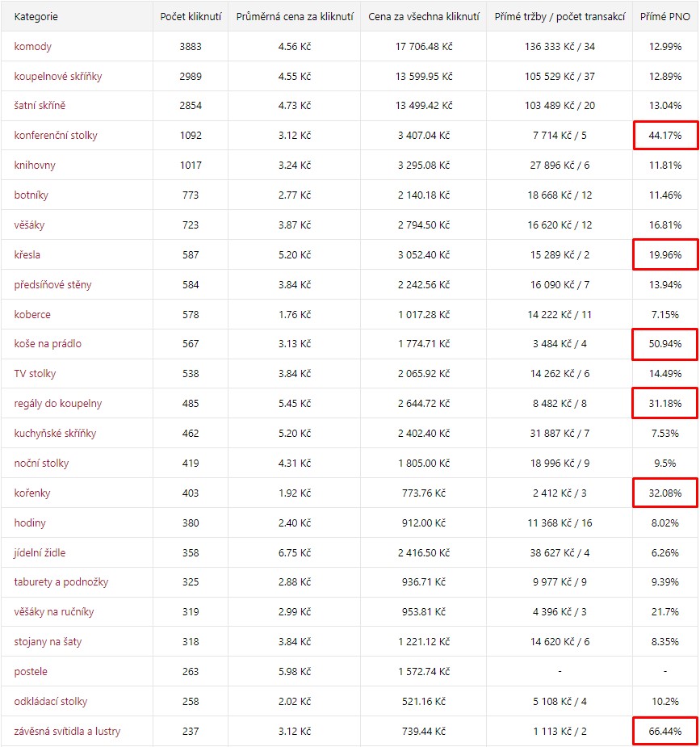
Task: Select the křesla category link
Action: 27,255
